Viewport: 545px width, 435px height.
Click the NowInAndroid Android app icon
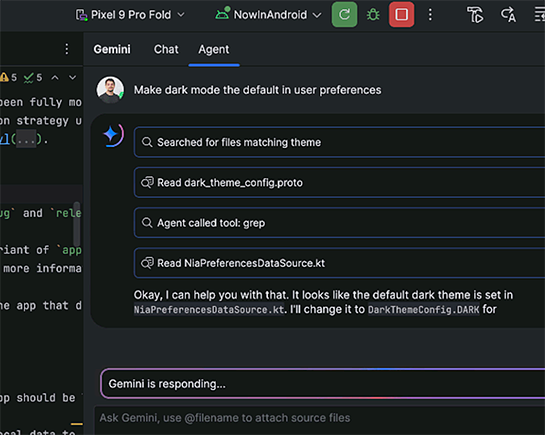pyautogui.click(x=222, y=13)
